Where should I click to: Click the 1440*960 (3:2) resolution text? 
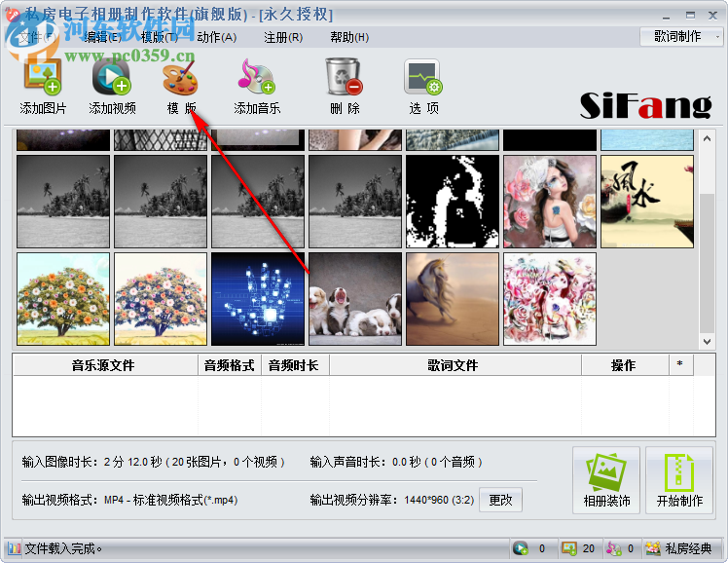coord(439,501)
